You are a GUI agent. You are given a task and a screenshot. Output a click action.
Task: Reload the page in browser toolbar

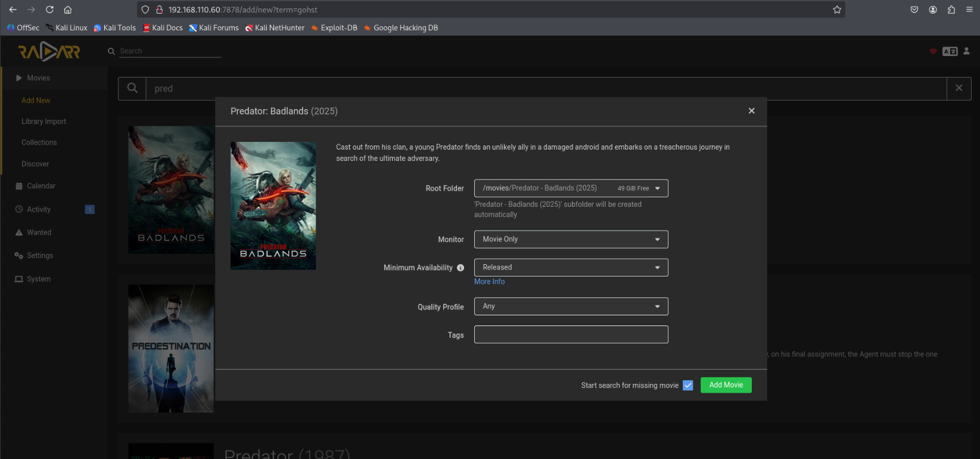point(49,10)
